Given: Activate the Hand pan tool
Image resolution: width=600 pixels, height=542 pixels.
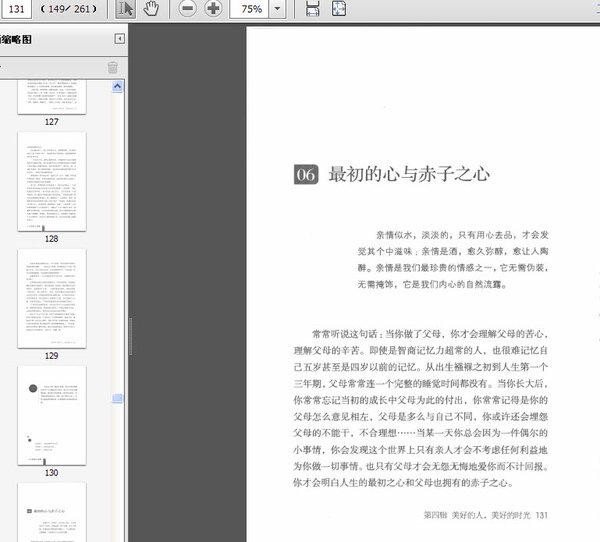Looking at the screenshot, I should (x=151, y=8).
